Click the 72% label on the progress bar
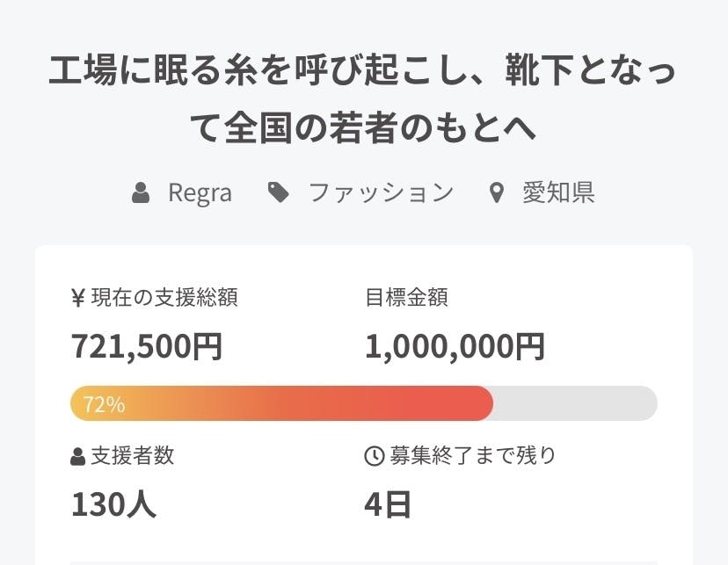 (x=104, y=404)
